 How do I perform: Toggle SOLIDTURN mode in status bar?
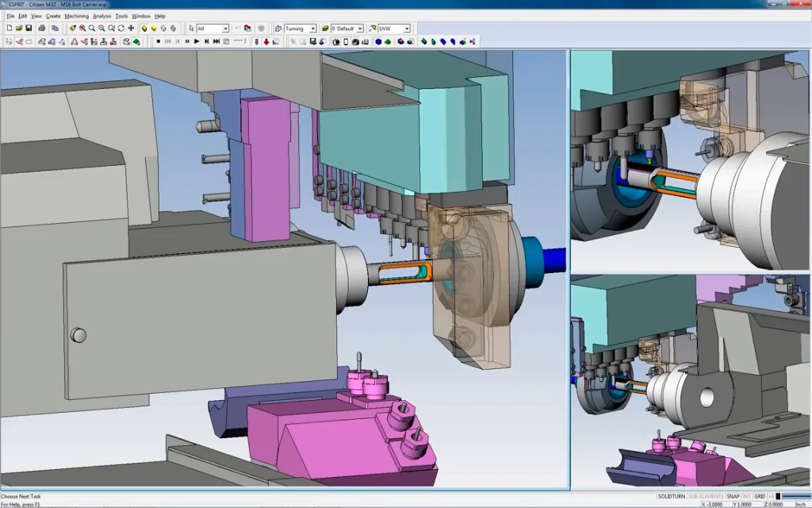click(x=671, y=496)
